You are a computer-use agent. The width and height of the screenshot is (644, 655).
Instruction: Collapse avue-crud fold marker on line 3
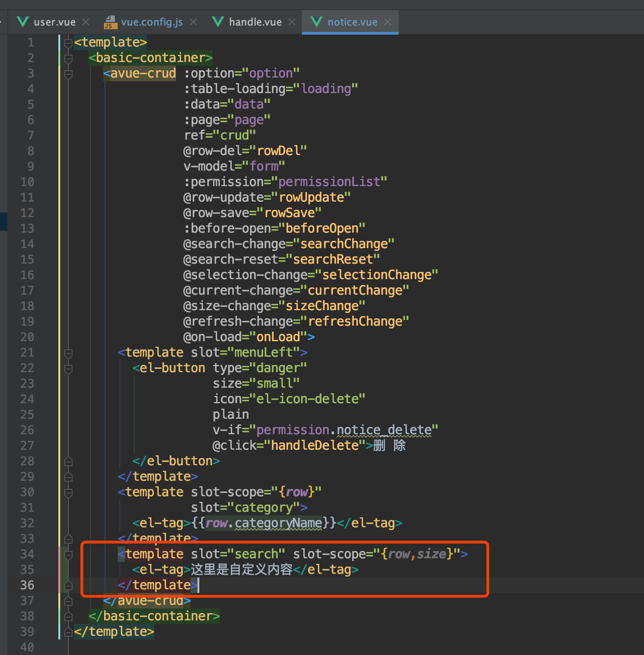pos(68,73)
